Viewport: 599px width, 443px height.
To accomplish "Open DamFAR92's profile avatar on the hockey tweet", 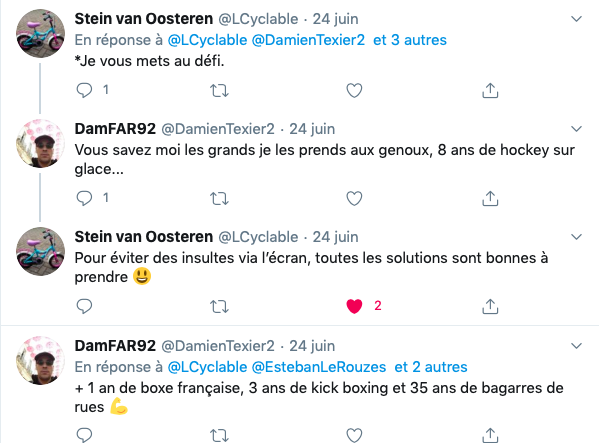I will [x=40, y=144].
